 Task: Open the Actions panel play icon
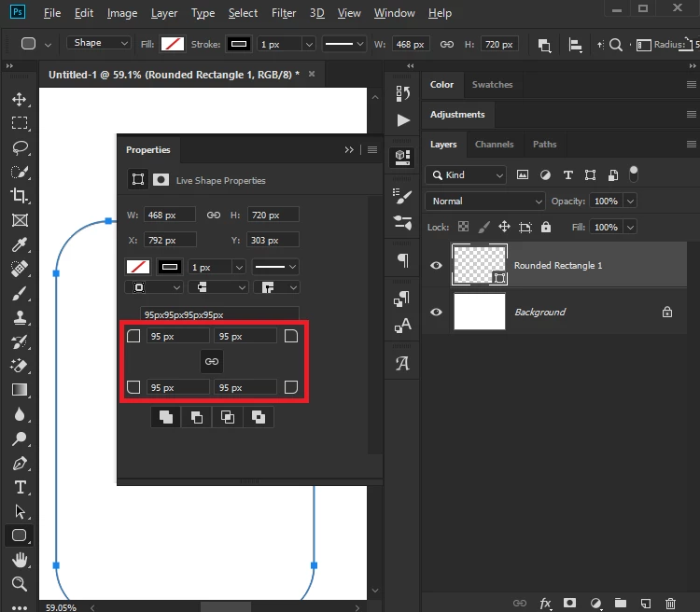[x=402, y=120]
